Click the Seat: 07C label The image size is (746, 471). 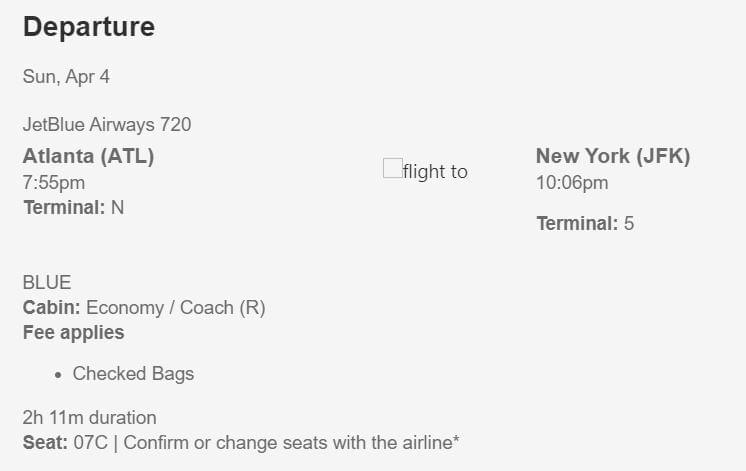[x=66, y=442]
